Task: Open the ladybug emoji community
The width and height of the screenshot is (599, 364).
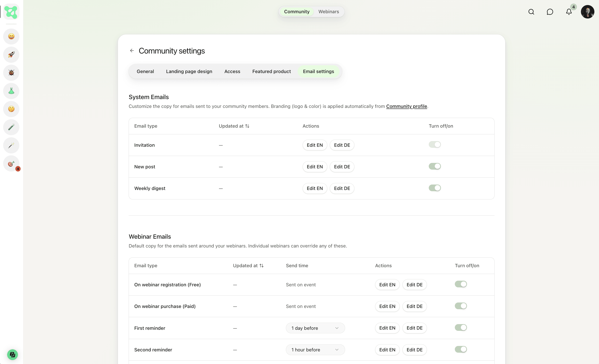Action: [11, 73]
